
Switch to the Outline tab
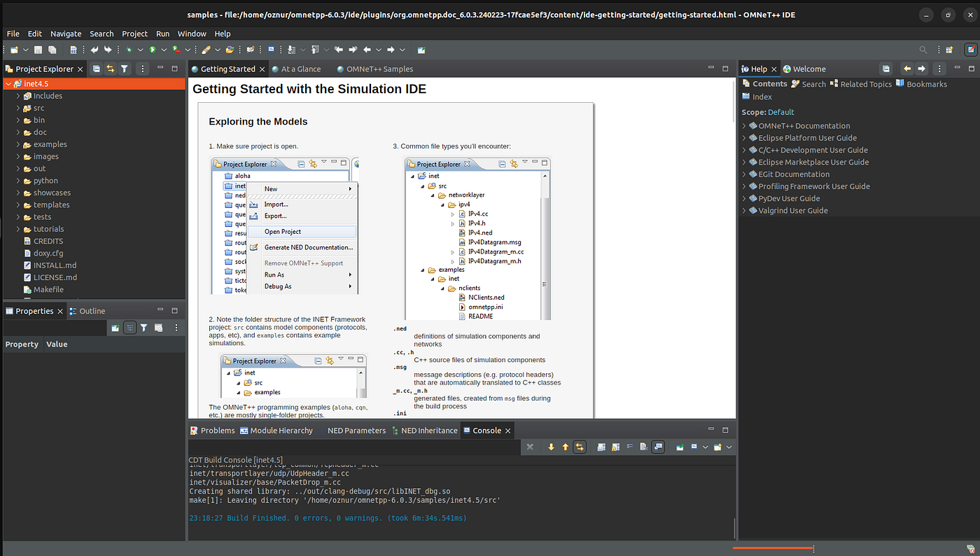click(x=87, y=311)
